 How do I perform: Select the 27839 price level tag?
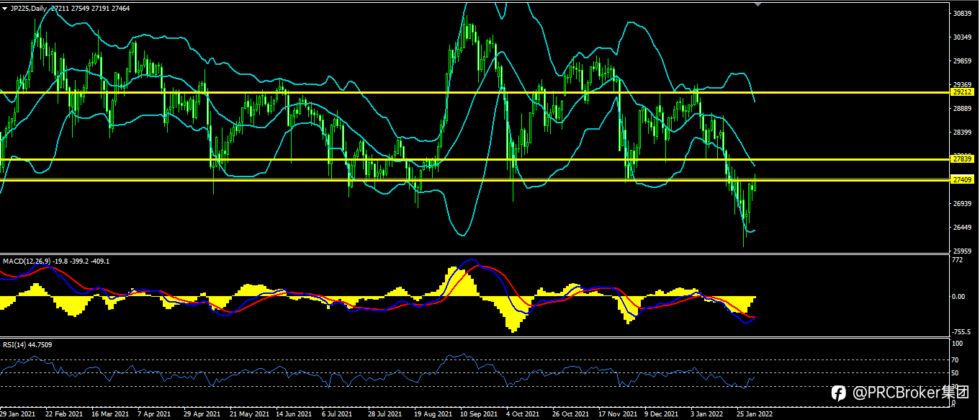click(963, 158)
